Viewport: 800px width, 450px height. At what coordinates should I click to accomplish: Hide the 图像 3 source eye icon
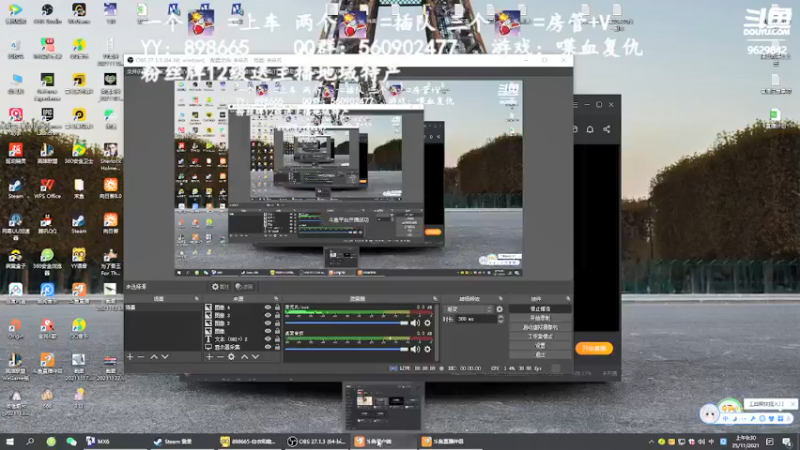[x=268, y=315]
